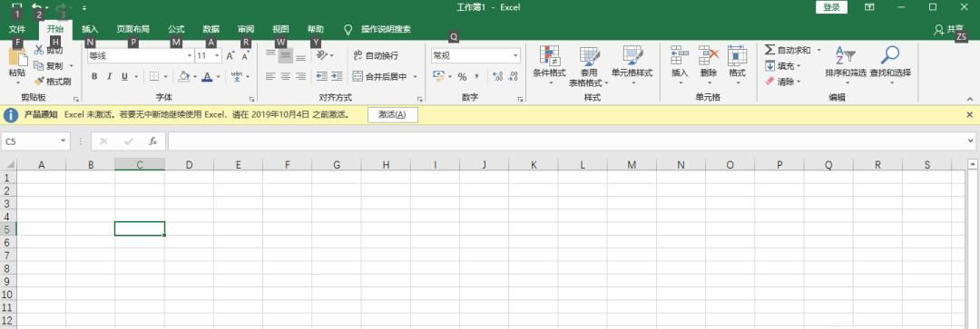Viewport: 980px width, 329px height.
Task: Expand the Clear (清除) dropdown
Action: click(x=799, y=82)
